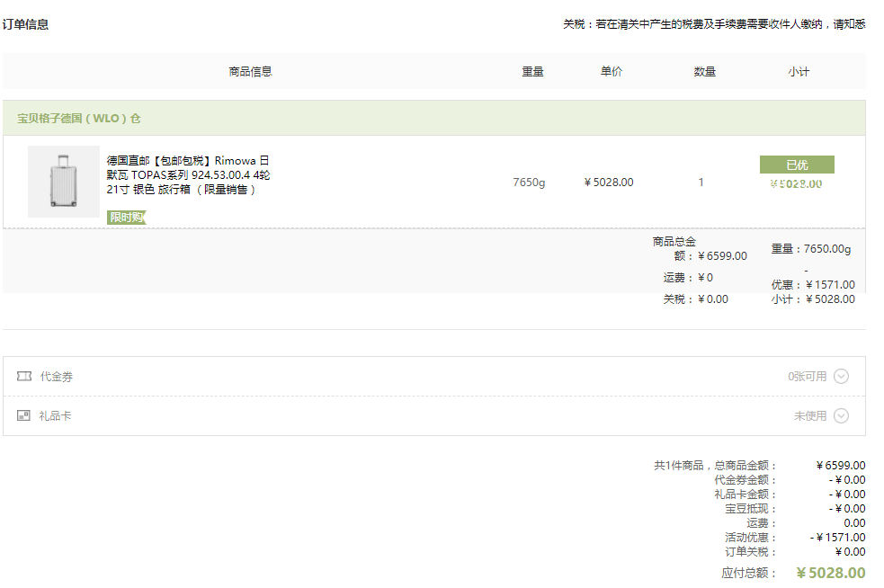The height and width of the screenshot is (588, 884).
Task: Click the 商品信息 column header
Action: click(x=250, y=72)
